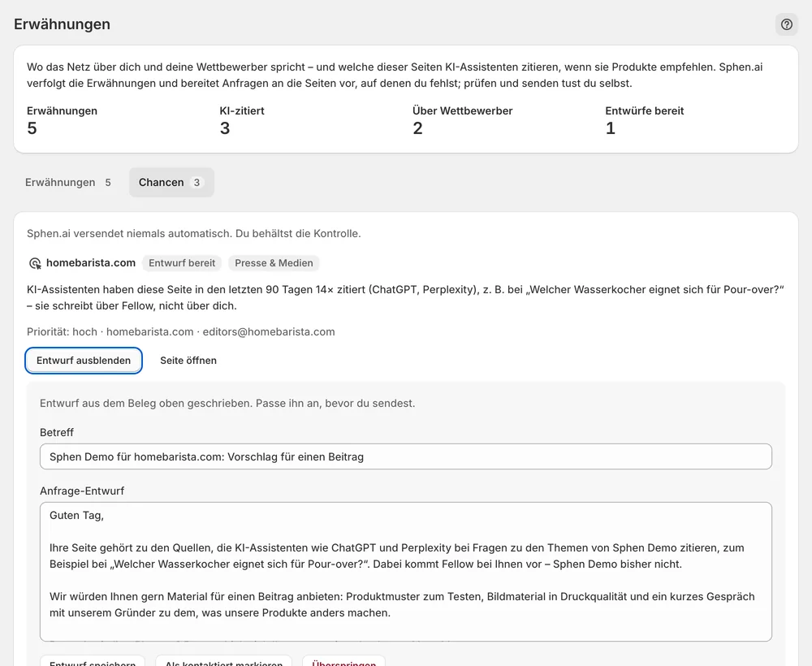
Task: Click the 'Wo das Netz über dich' description
Action: (395, 75)
